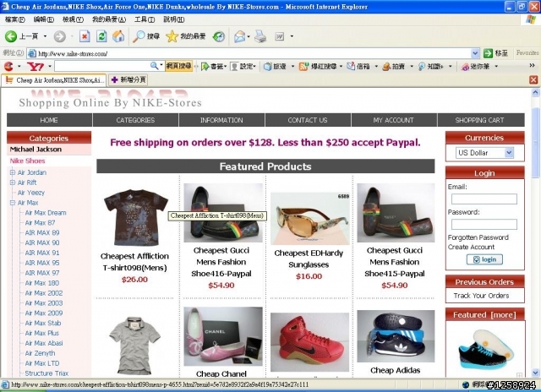541x392 pixels.
Task: Open the US Dollar currency dropdown
Action: (x=509, y=152)
